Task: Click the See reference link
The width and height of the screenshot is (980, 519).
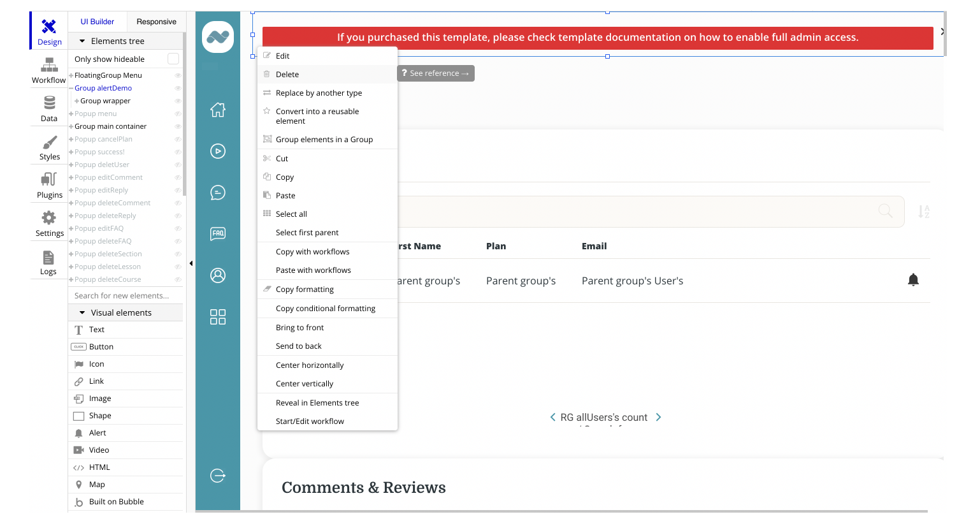Action: (436, 73)
